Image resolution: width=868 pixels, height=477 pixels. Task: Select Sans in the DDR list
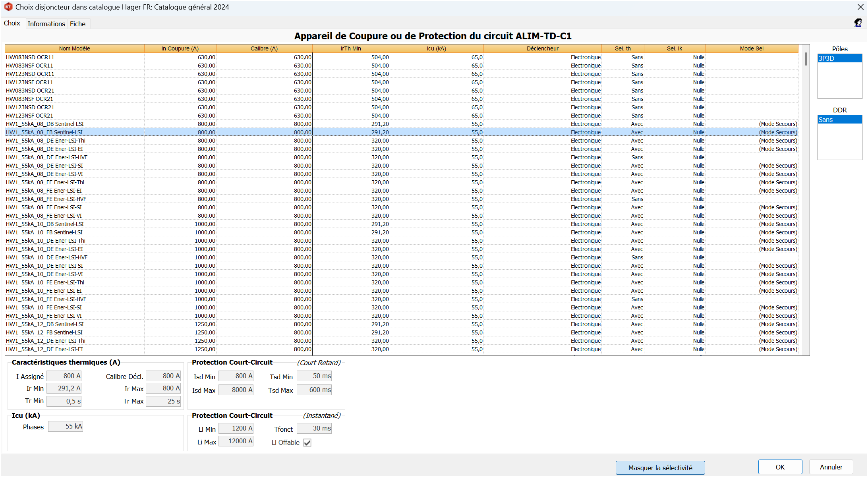click(x=839, y=120)
